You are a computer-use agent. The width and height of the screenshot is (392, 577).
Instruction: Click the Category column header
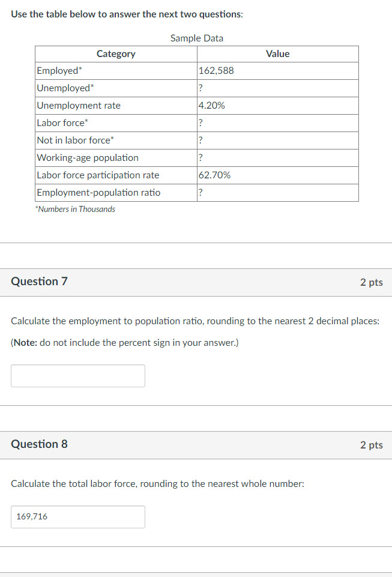click(115, 54)
